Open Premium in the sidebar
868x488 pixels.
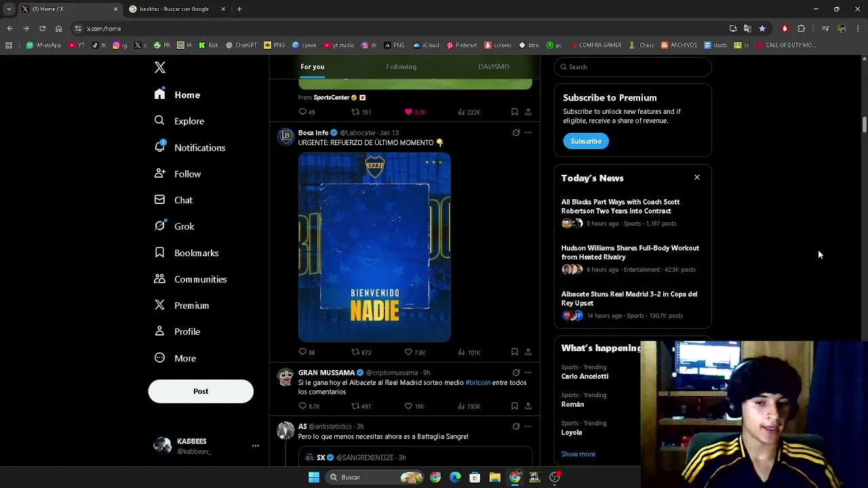[x=182, y=305]
